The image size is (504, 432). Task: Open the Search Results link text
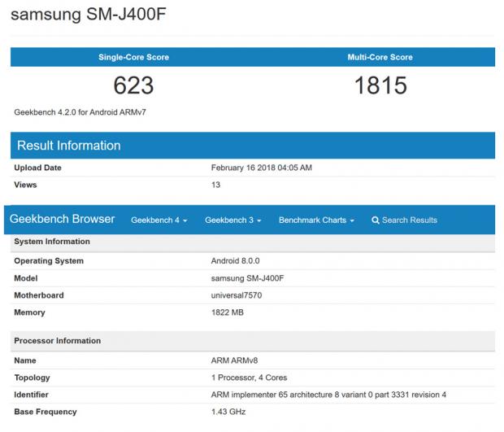[409, 220]
